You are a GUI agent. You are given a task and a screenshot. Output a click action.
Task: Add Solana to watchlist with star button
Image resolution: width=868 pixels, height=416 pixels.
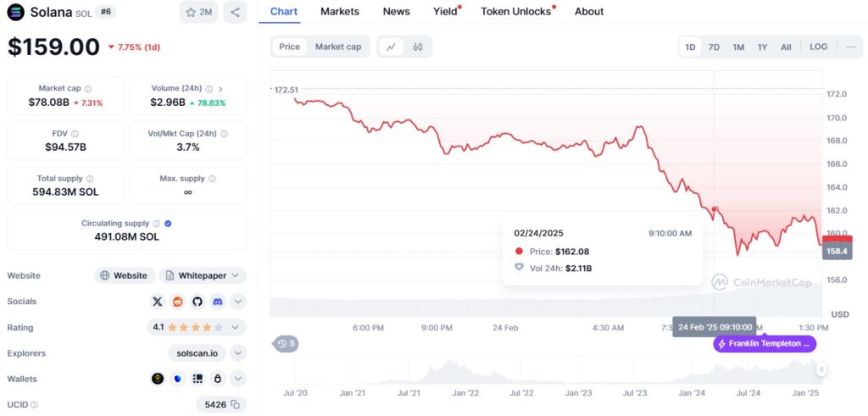198,12
